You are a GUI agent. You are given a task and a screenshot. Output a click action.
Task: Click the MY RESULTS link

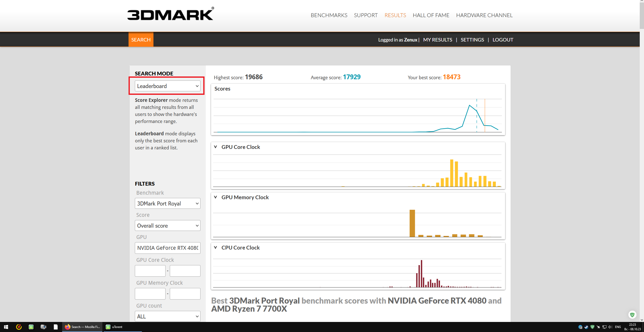(x=437, y=40)
